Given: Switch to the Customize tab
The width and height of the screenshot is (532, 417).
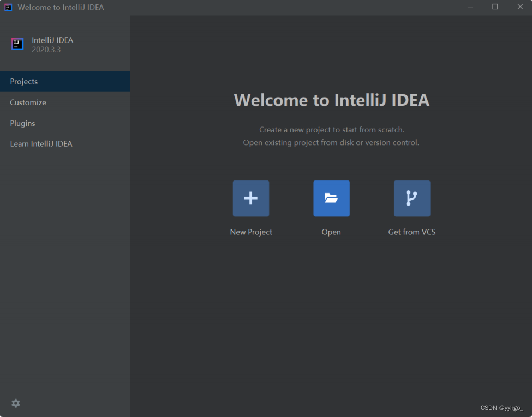Looking at the screenshot, I should tap(28, 102).
